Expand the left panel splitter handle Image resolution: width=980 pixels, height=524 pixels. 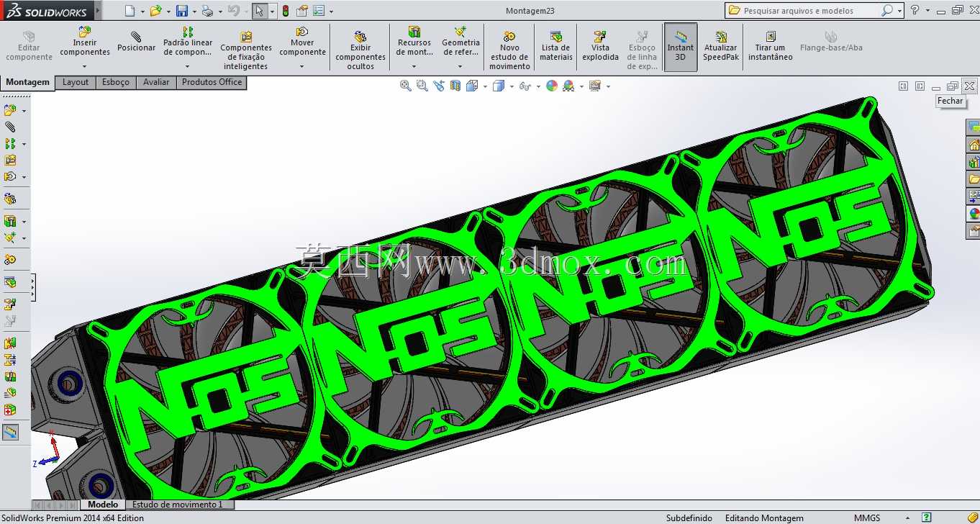pyautogui.click(x=33, y=286)
